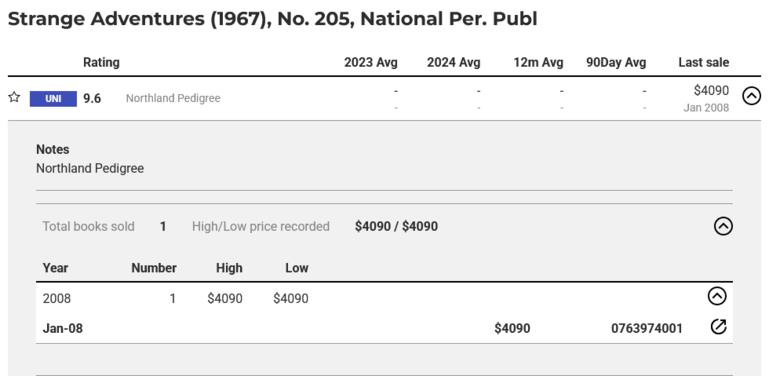
Task: Sort by the Rating column header
Action: tap(101, 63)
